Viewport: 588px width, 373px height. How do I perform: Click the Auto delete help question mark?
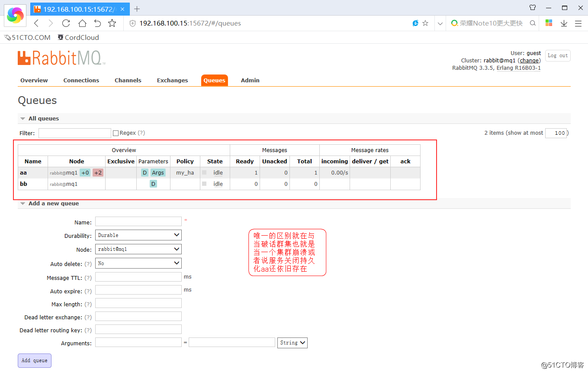pyautogui.click(x=88, y=264)
